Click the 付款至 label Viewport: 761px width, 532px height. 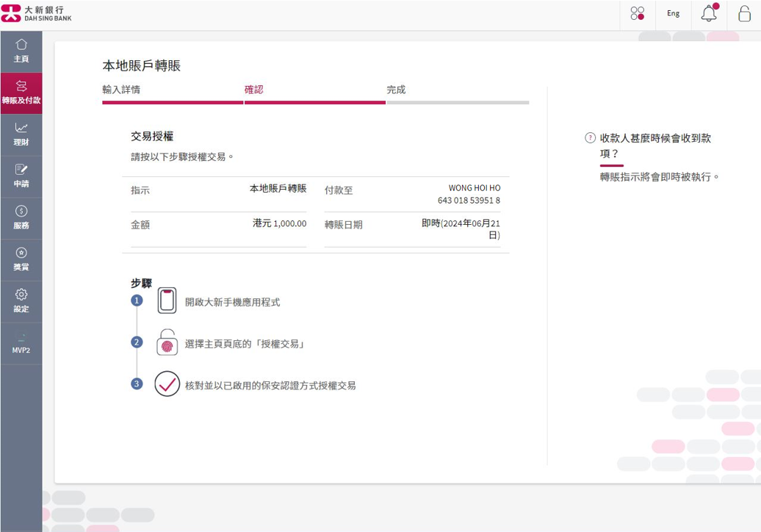click(x=339, y=190)
